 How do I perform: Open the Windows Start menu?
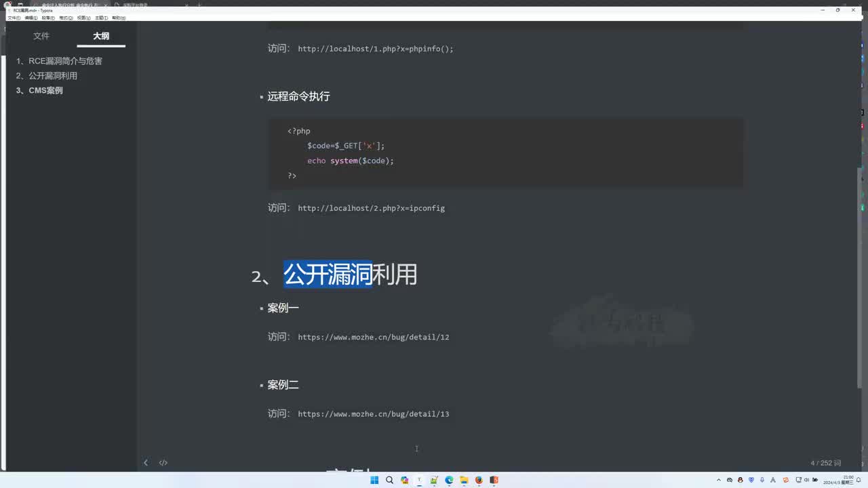374,480
